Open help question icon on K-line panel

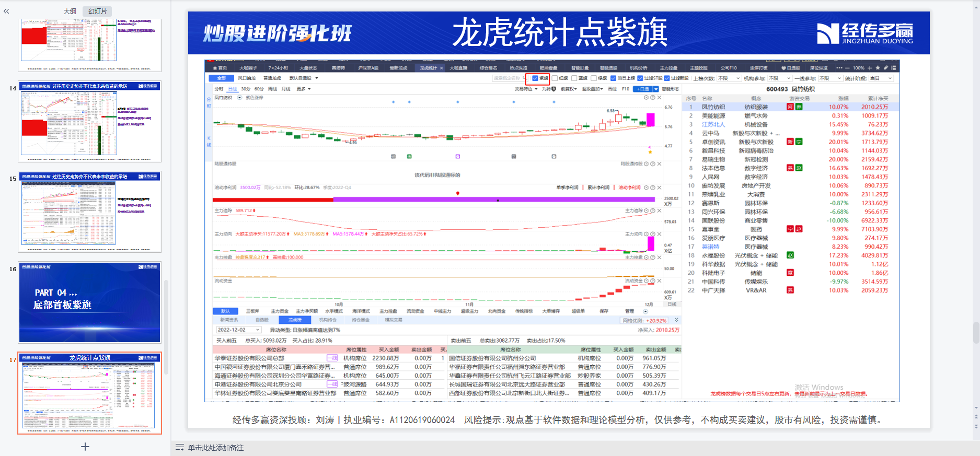coord(653,98)
